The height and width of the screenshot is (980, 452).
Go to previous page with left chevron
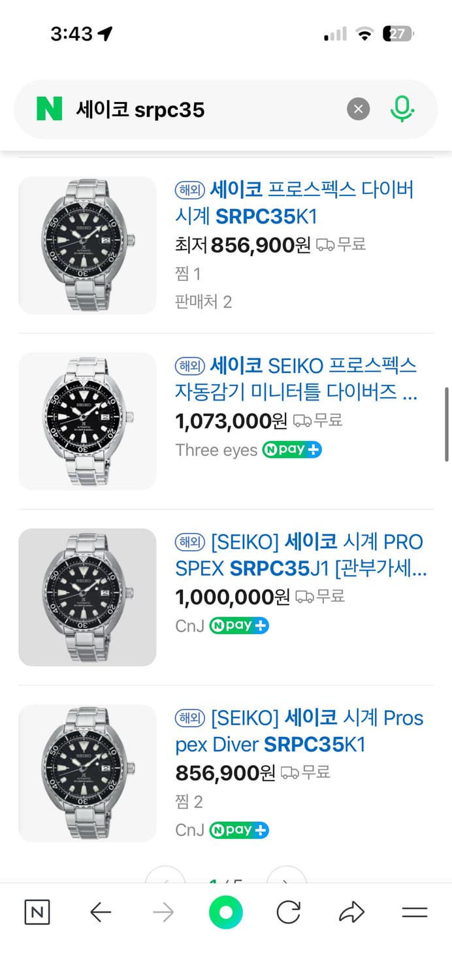(x=165, y=877)
